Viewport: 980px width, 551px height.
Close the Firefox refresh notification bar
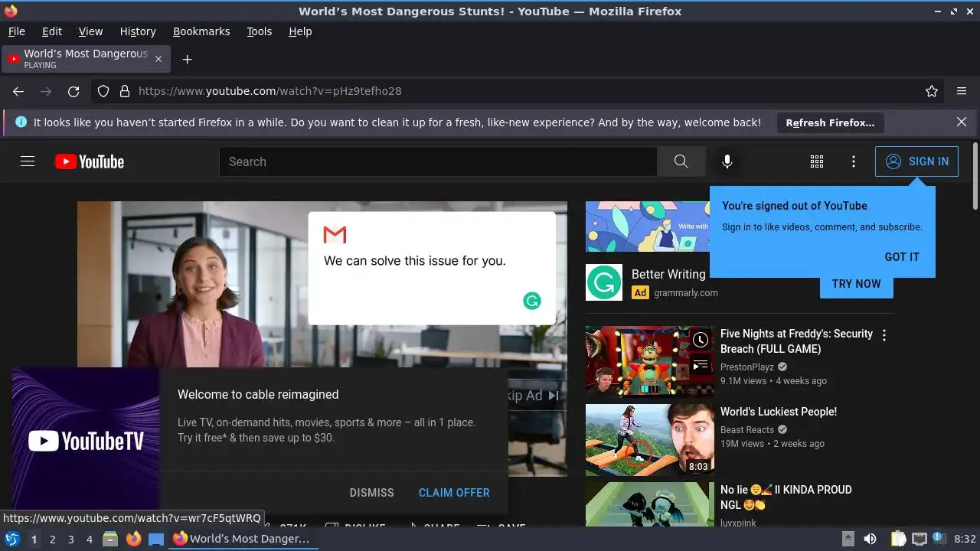(962, 122)
